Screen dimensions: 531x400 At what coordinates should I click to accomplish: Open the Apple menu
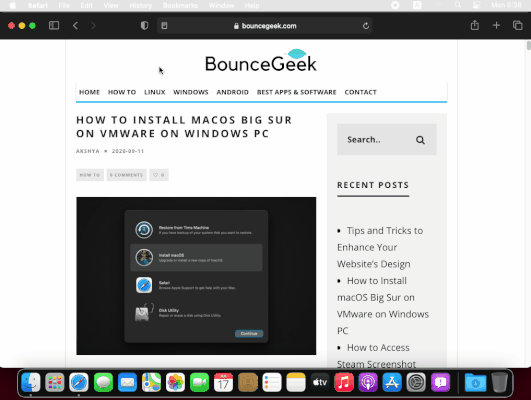(13, 5)
